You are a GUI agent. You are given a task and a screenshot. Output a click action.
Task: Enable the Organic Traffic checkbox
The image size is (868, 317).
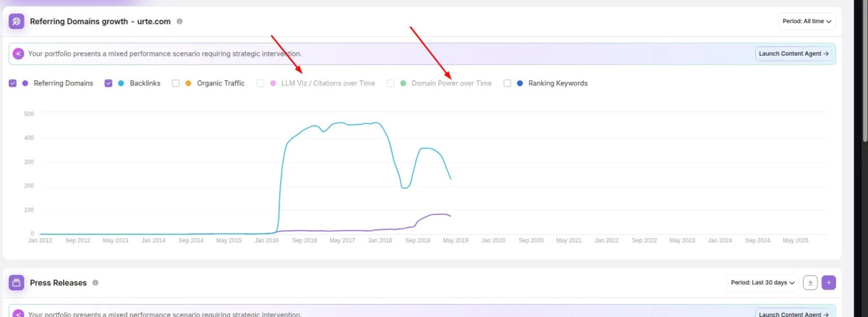pyautogui.click(x=176, y=83)
